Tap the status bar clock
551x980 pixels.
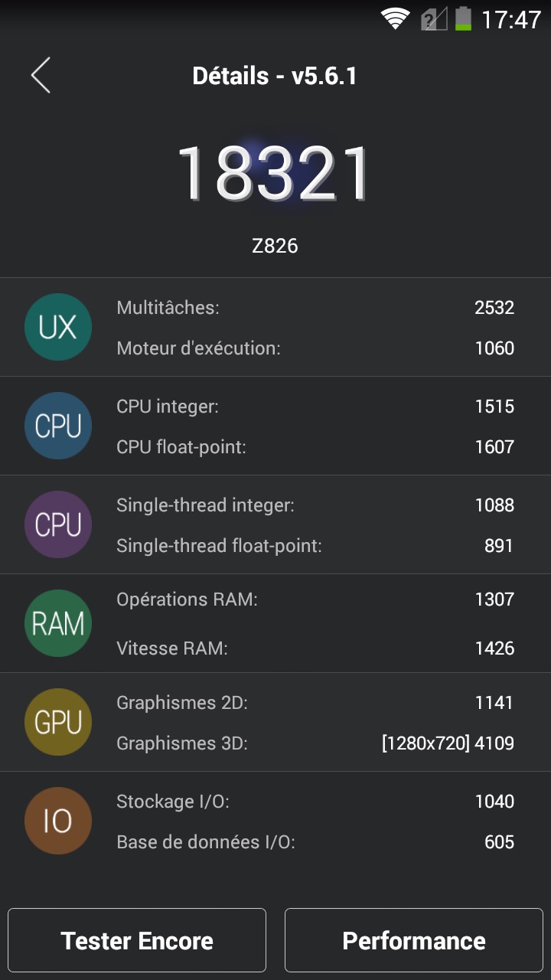coord(510,19)
